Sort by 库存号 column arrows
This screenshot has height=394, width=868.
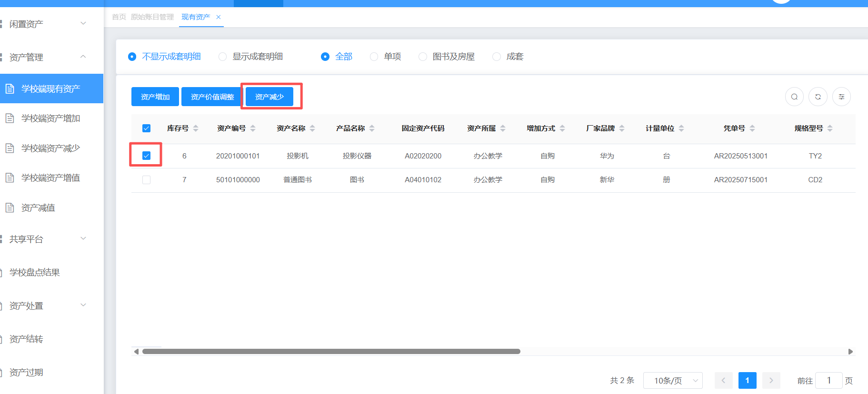[x=196, y=128]
